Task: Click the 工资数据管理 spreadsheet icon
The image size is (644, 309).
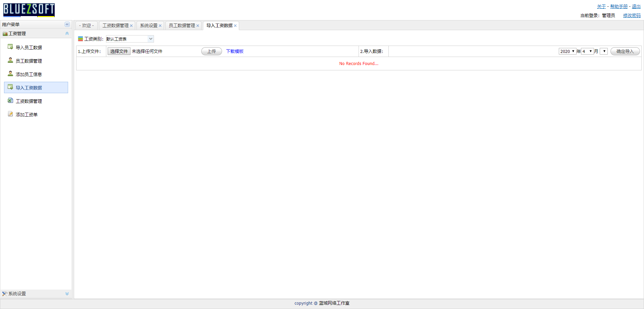Action: point(10,101)
